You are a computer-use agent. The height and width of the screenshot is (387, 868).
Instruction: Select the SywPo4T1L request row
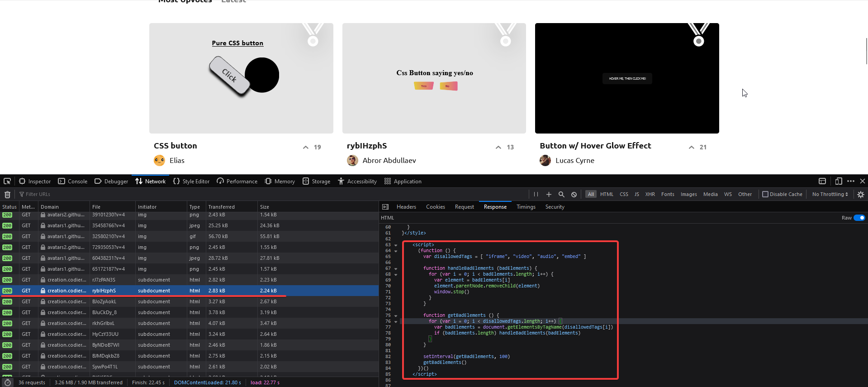190,367
